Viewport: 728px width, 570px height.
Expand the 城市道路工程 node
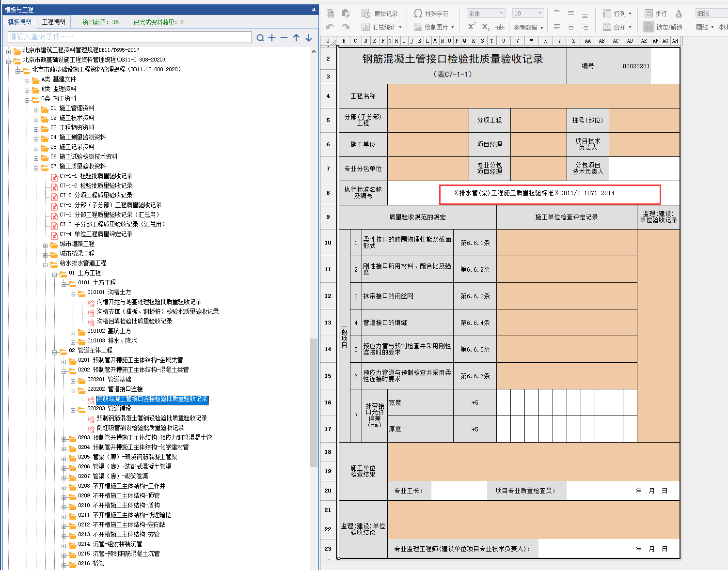[x=46, y=246]
